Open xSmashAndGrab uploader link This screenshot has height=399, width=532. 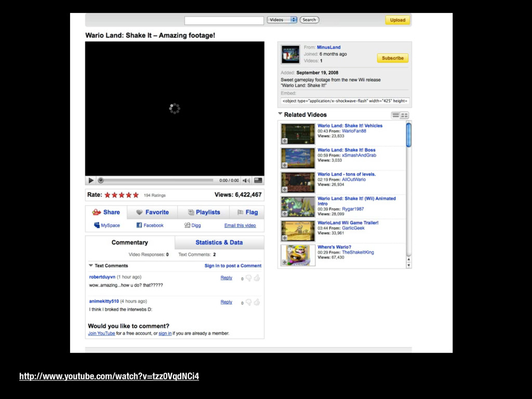(x=359, y=155)
